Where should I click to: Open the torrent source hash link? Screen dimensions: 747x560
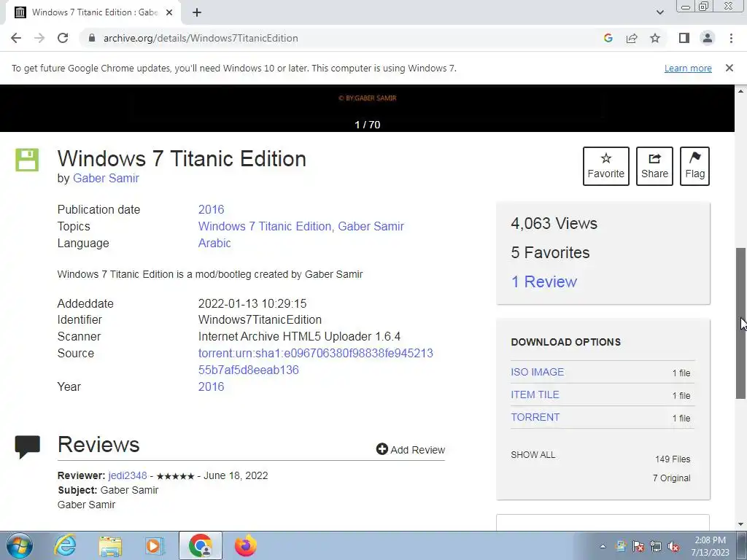click(x=315, y=362)
